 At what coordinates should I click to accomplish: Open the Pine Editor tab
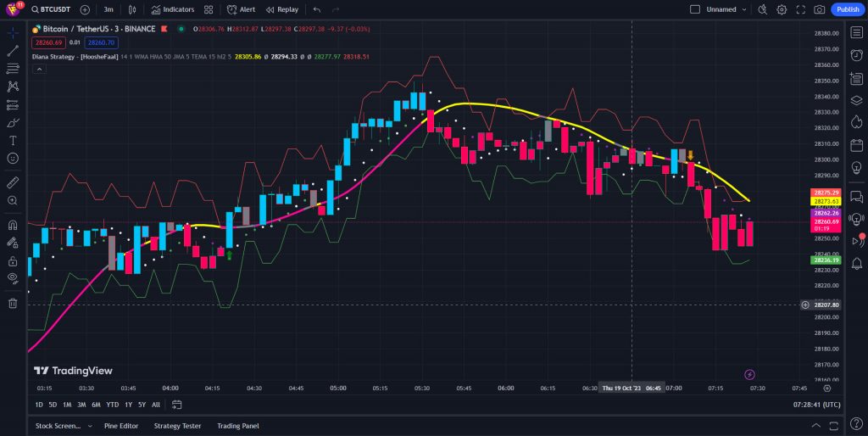pyautogui.click(x=121, y=426)
